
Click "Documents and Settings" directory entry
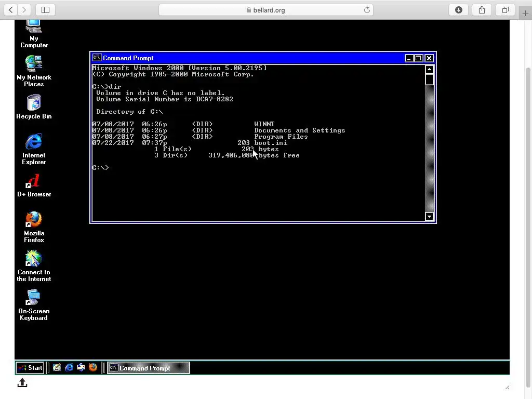click(300, 130)
